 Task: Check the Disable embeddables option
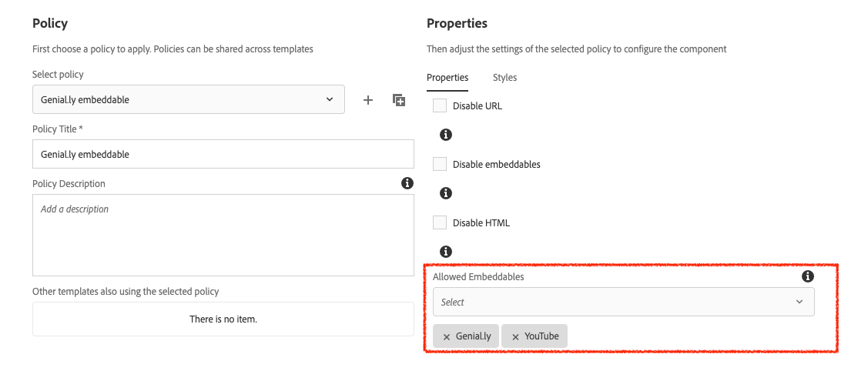(440, 164)
